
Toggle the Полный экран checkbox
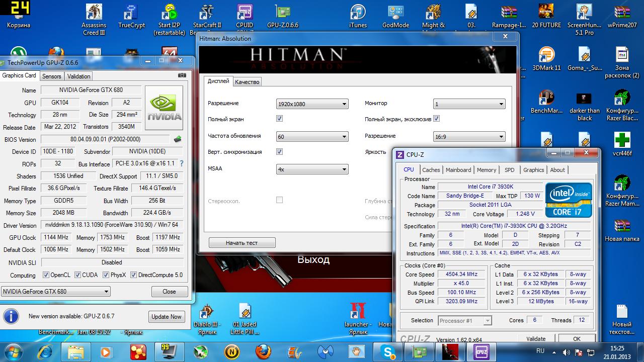click(x=279, y=119)
